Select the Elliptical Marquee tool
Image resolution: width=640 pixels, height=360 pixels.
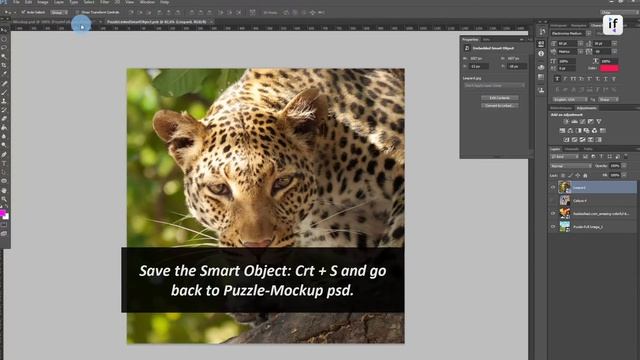click(x=4, y=39)
